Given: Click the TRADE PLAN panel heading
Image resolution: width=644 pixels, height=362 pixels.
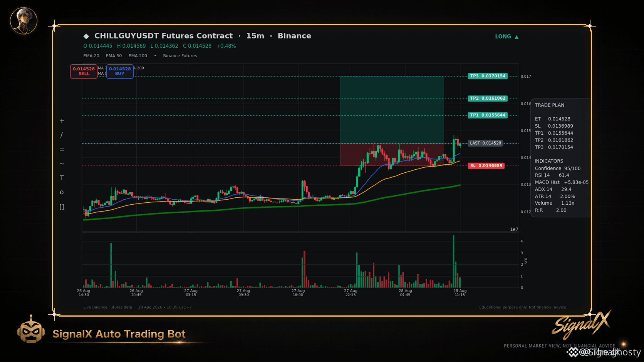Looking at the screenshot, I should coord(549,105).
